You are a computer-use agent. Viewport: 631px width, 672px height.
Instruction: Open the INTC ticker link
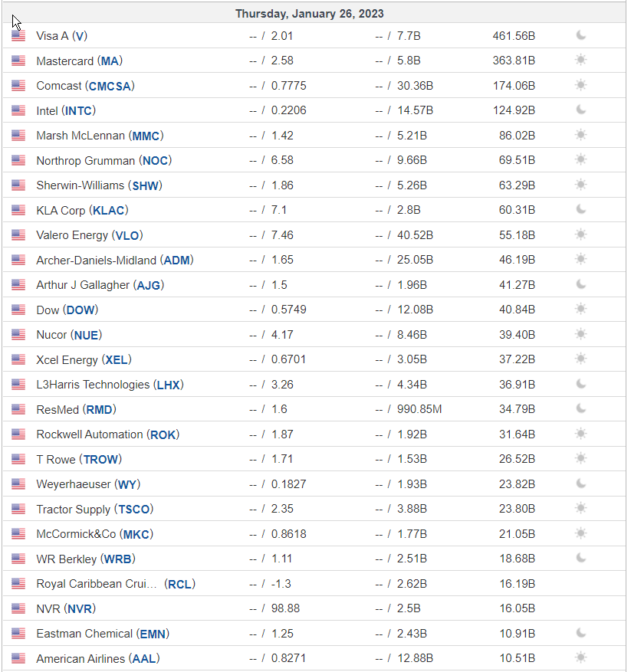click(78, 111)
